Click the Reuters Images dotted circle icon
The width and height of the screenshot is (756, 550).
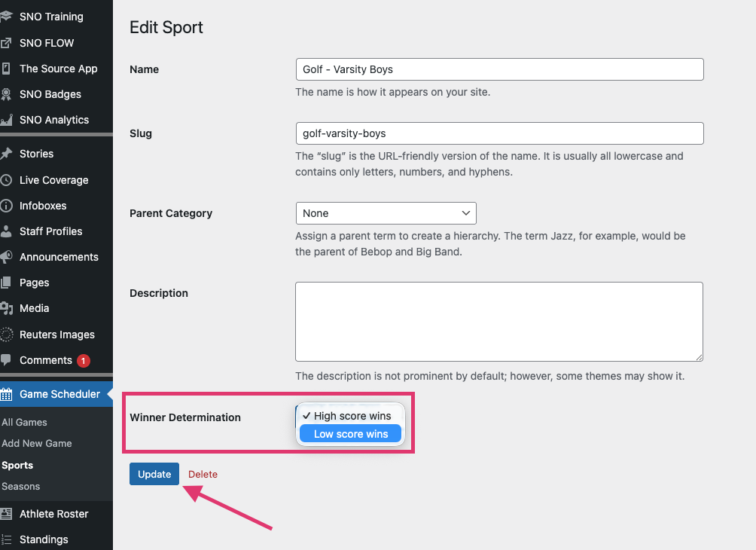click(x=6, y=335)
